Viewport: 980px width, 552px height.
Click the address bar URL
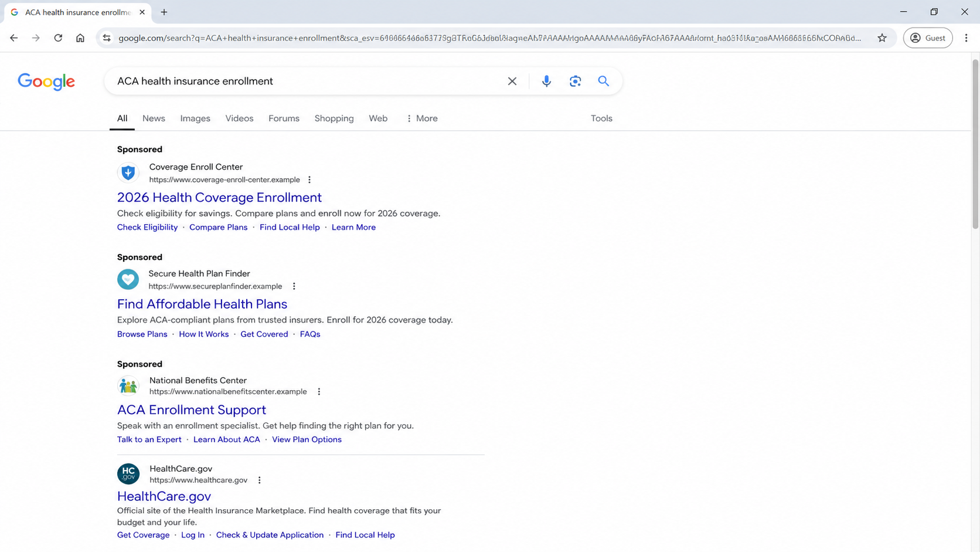click(489, 38)
